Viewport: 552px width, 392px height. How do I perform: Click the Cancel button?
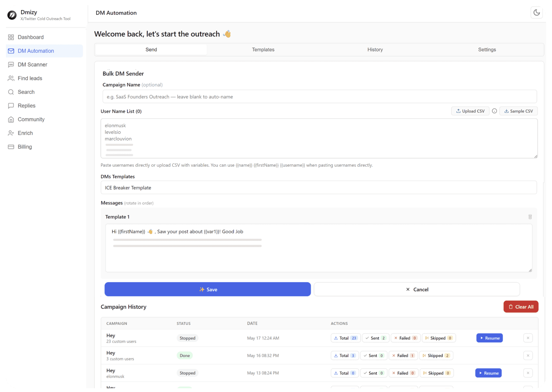(x=417, y=289)
